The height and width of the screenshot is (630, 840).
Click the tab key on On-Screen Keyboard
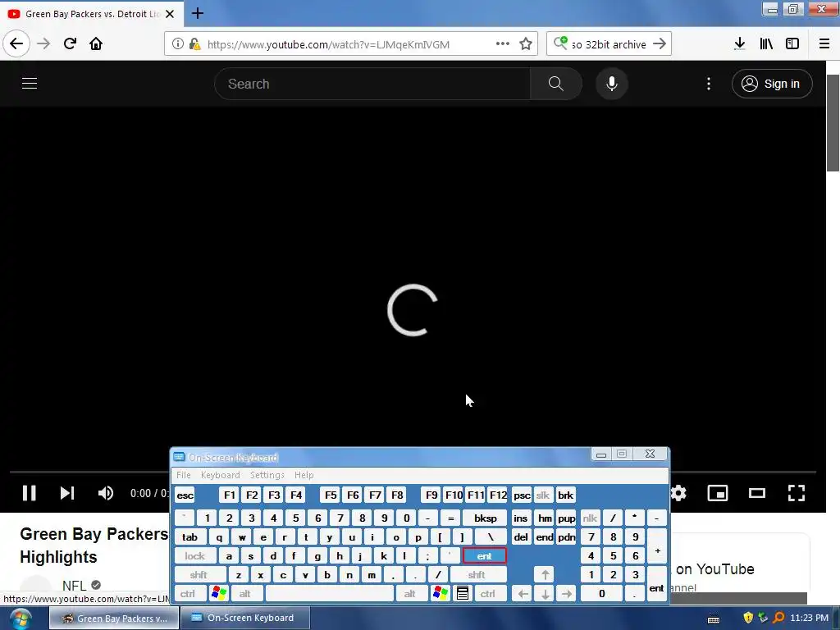click(x=189, y=537)
